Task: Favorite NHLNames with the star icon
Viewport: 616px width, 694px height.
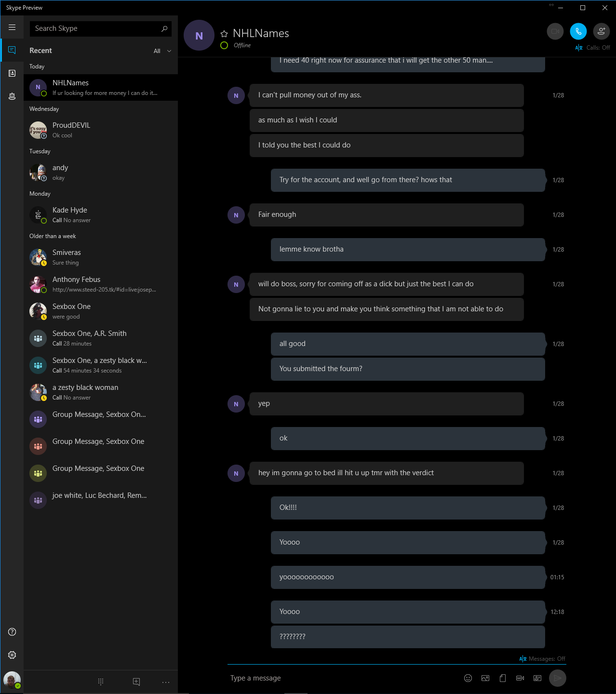Action: pyautogui.click(x=224, y=34)
